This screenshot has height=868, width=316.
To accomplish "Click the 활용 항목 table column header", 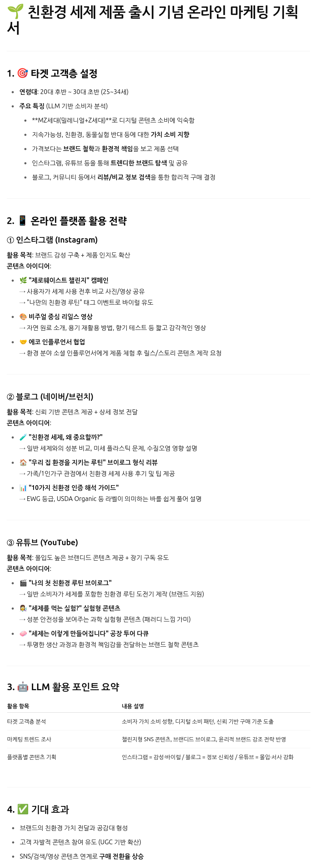I will click(18, 706).
